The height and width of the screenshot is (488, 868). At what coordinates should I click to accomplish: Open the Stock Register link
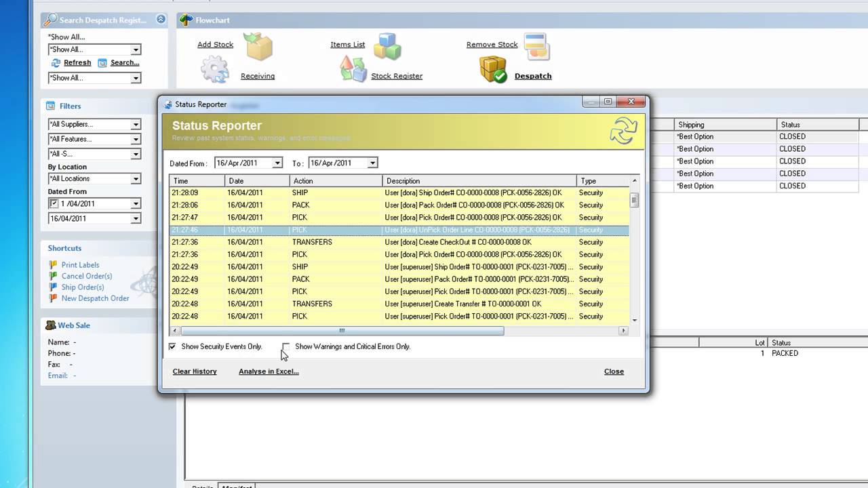(397, 76)
